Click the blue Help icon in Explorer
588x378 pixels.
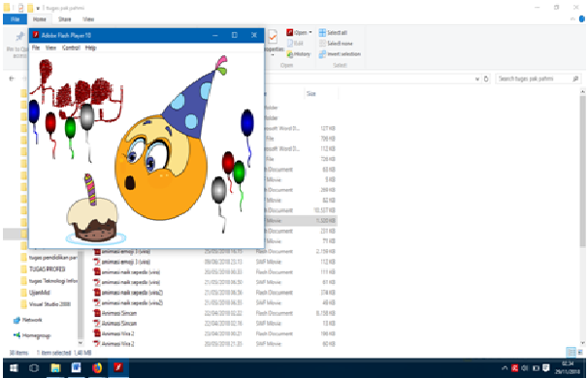(581, 19)
